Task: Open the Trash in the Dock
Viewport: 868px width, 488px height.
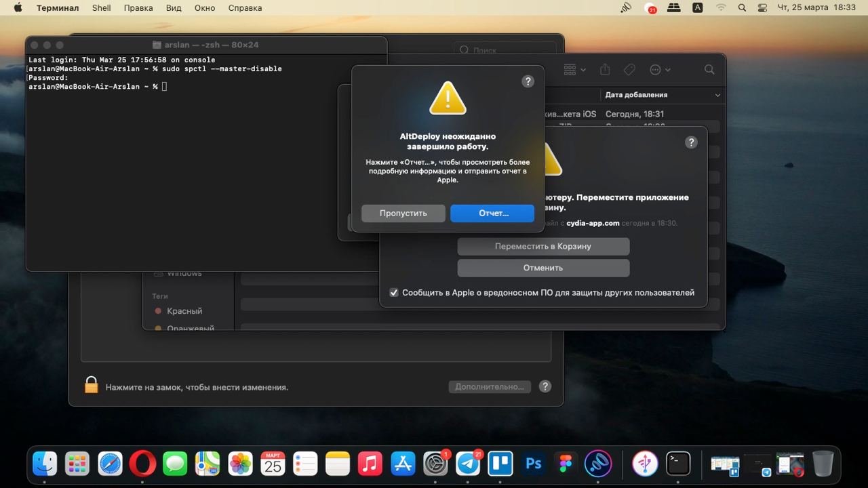Action: 823,464
